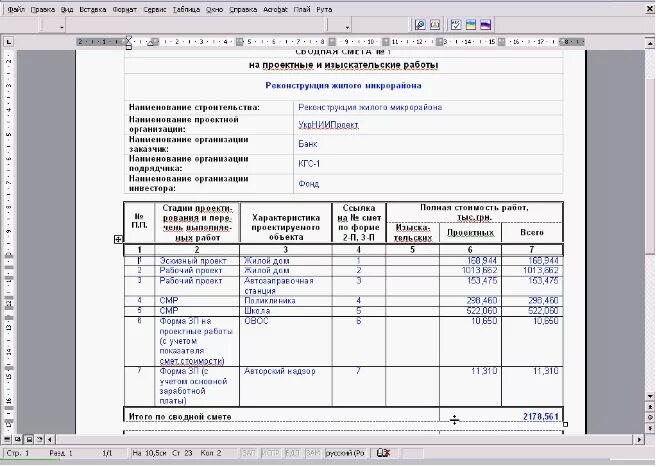Switch to Print layout view button
This screenshot has width=656, height=467.
[29, 439]
